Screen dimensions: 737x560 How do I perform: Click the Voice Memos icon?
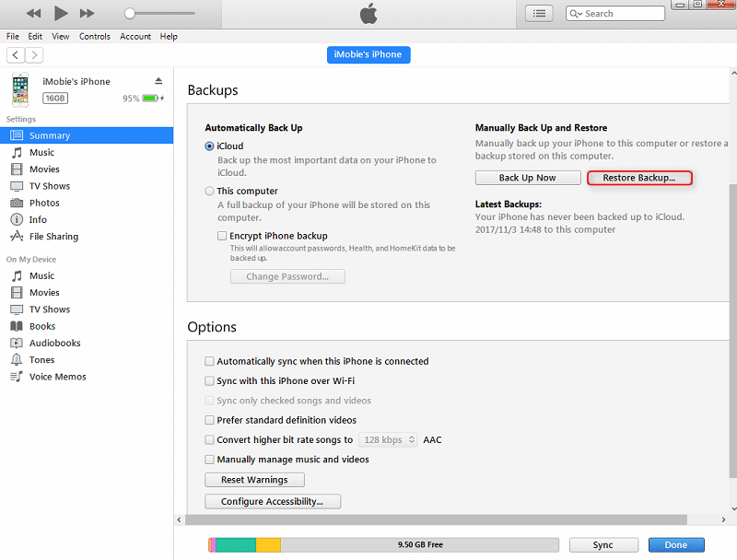17,377
